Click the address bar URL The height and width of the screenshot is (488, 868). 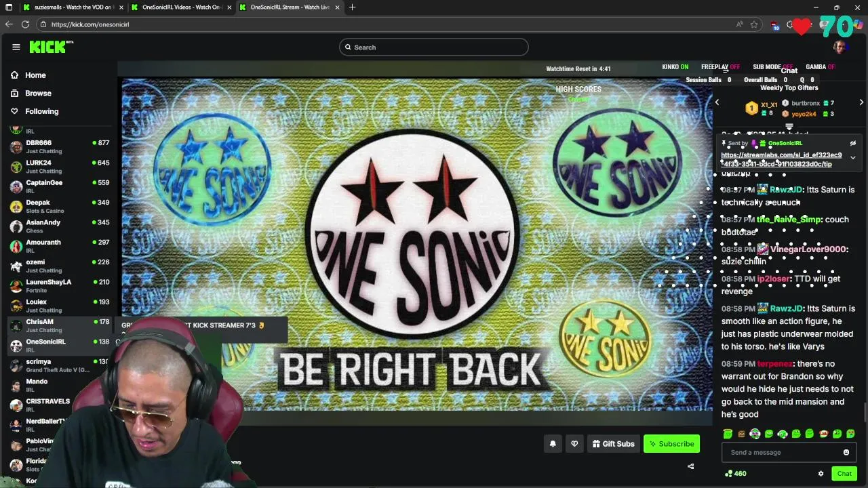[x=90, y=24]
